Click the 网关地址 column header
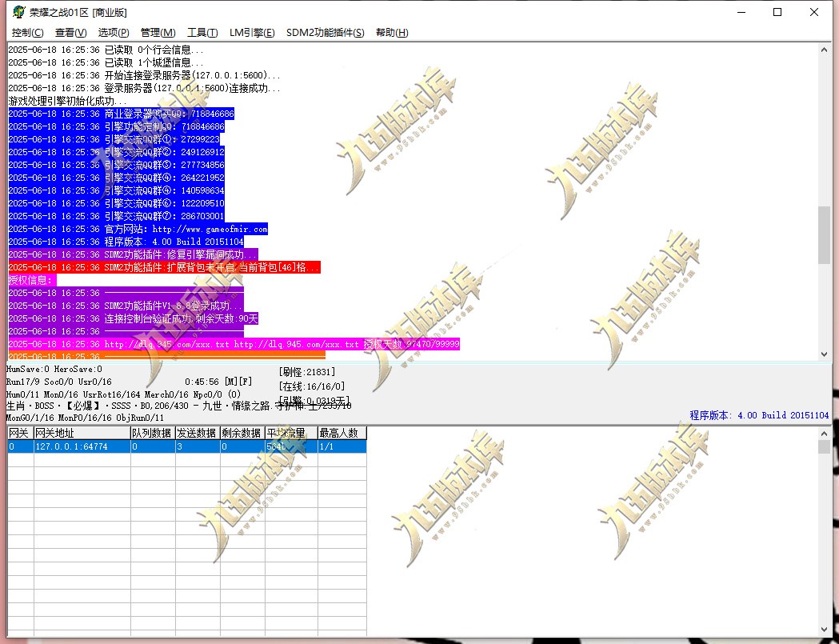Screen dimensions: 839x644 pyautogui.click(x=82, y=433)
